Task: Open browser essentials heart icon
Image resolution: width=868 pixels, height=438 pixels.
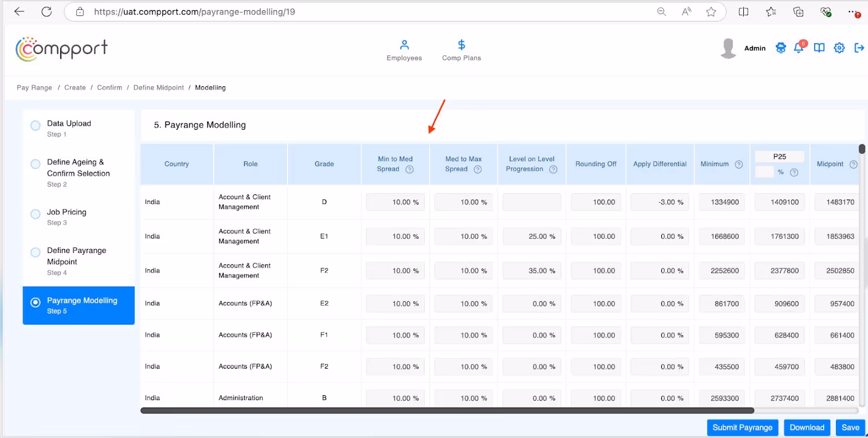Action: point(826,11)
